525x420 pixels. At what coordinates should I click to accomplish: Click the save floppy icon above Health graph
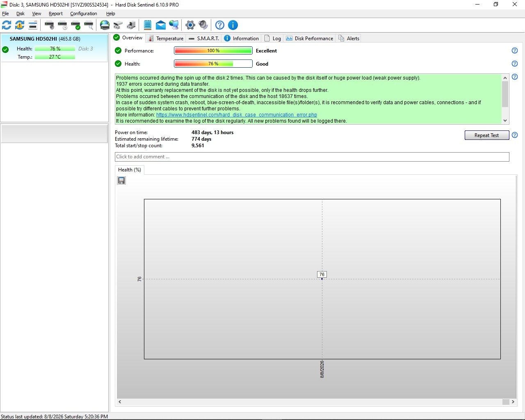pyautogui.click(x=121, y=180)
